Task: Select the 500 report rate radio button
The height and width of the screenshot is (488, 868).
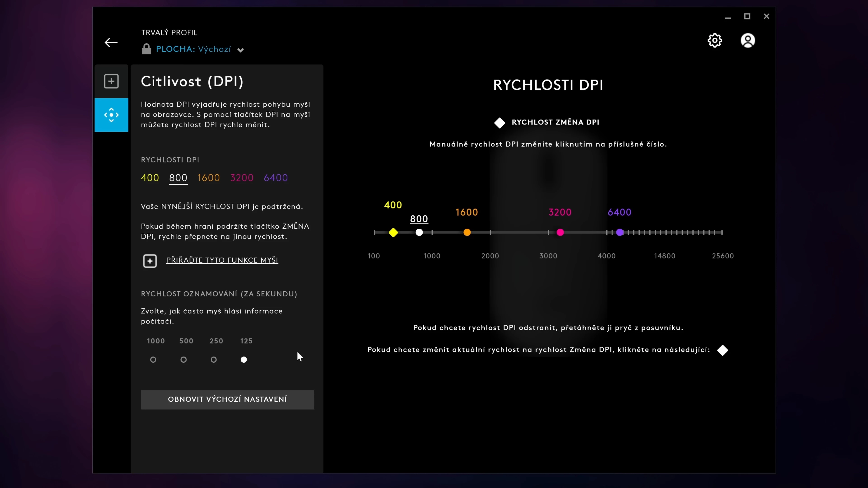Action: [x=183, y=360]
